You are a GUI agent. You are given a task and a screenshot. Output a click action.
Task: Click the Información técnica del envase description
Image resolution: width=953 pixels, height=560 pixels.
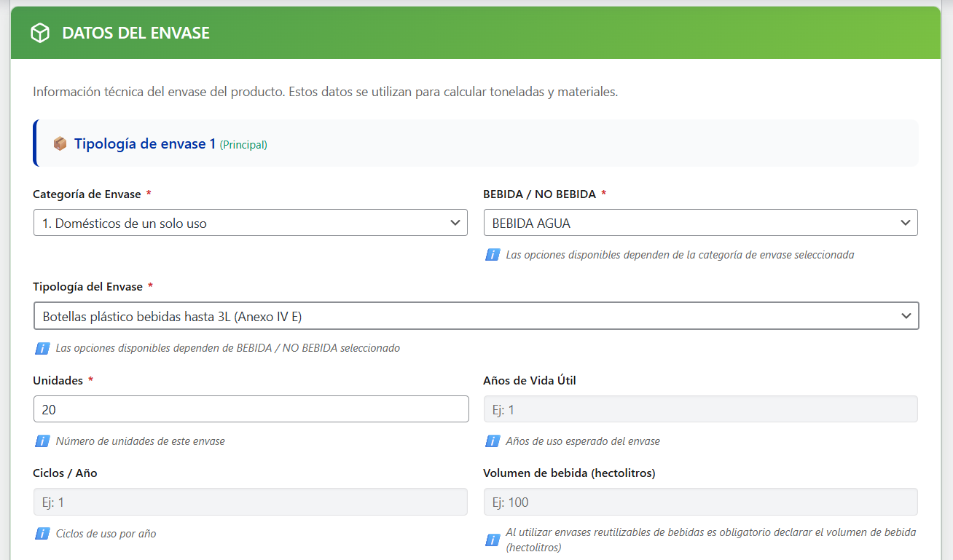pos(326,92)
